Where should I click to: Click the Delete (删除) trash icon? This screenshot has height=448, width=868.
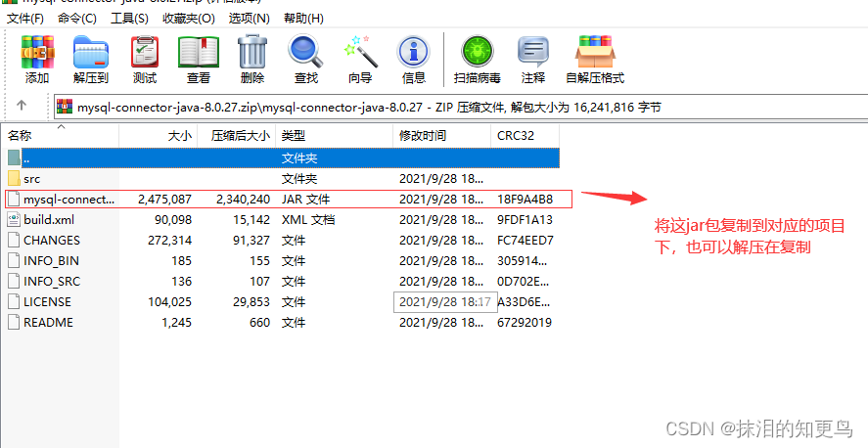click(252, 52)
